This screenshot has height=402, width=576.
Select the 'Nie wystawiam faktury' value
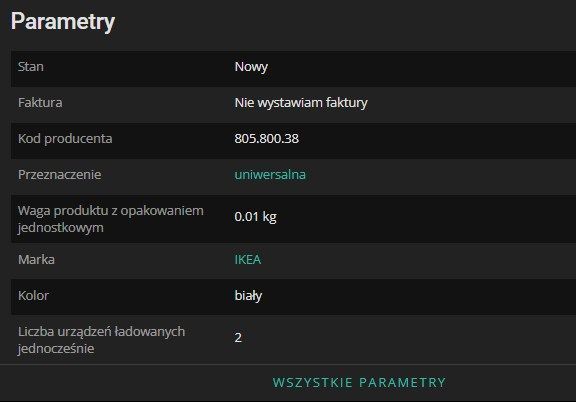(x=301, y=103)
